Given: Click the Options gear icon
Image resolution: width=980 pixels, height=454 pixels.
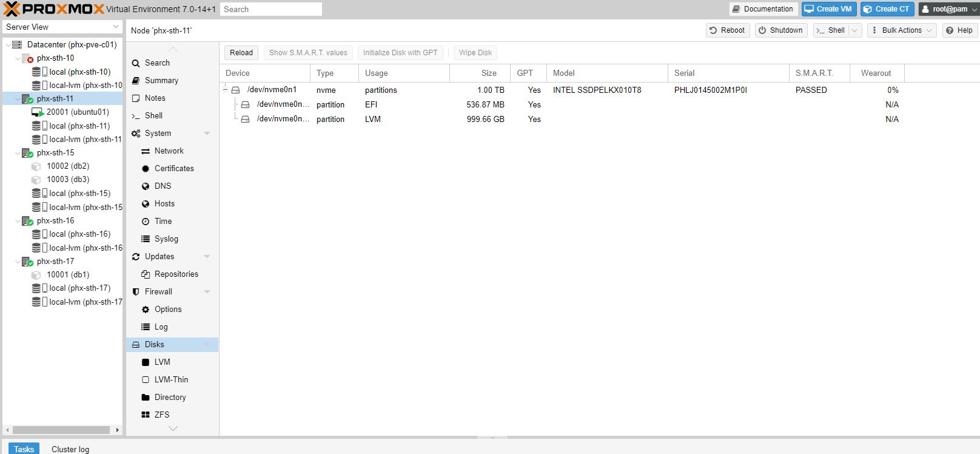Looking at the screenshot, I should [146, 310].
